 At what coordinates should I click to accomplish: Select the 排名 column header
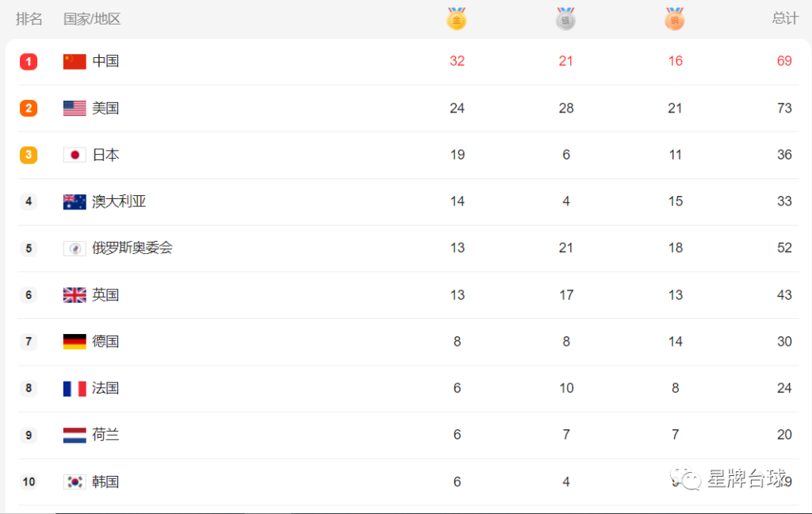click(29, 19)
